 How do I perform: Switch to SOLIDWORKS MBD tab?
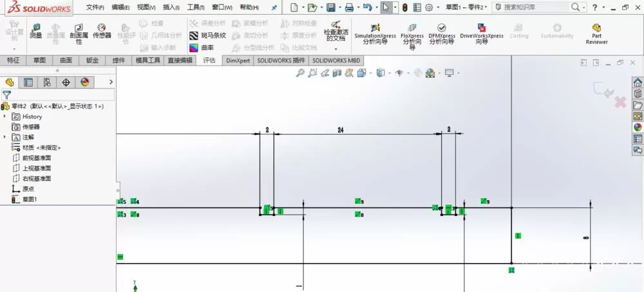[336, 60]
